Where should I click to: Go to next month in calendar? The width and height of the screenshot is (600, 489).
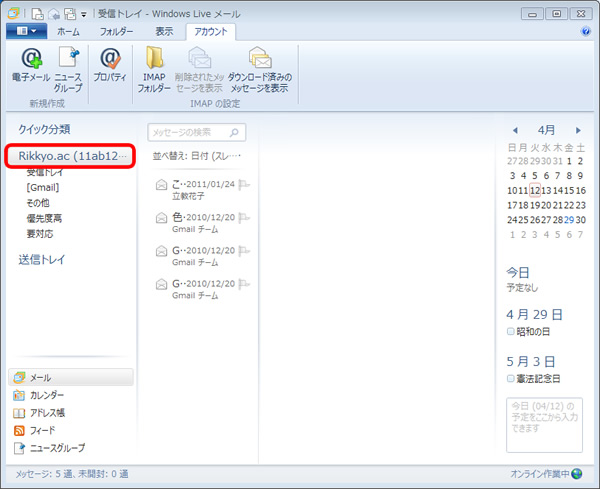point(578,130)
